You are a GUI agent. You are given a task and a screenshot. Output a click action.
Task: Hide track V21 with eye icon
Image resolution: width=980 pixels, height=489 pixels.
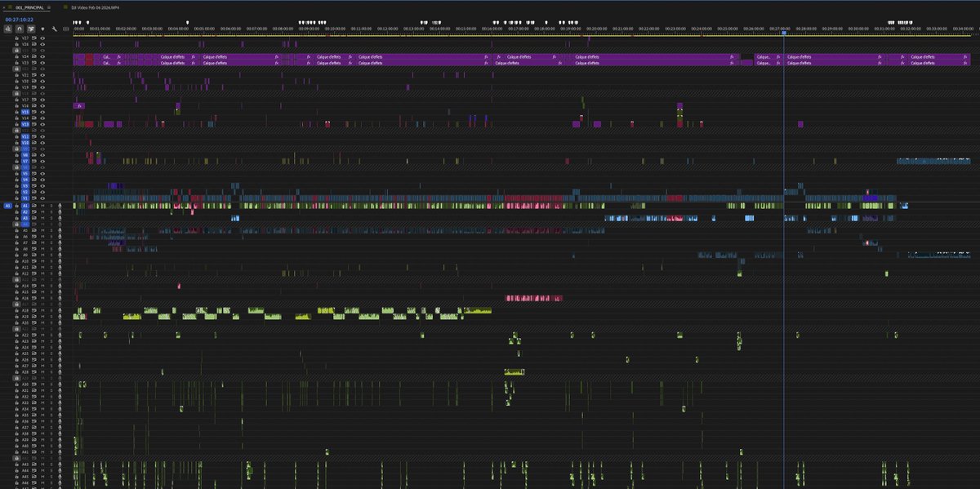point(42,75)
